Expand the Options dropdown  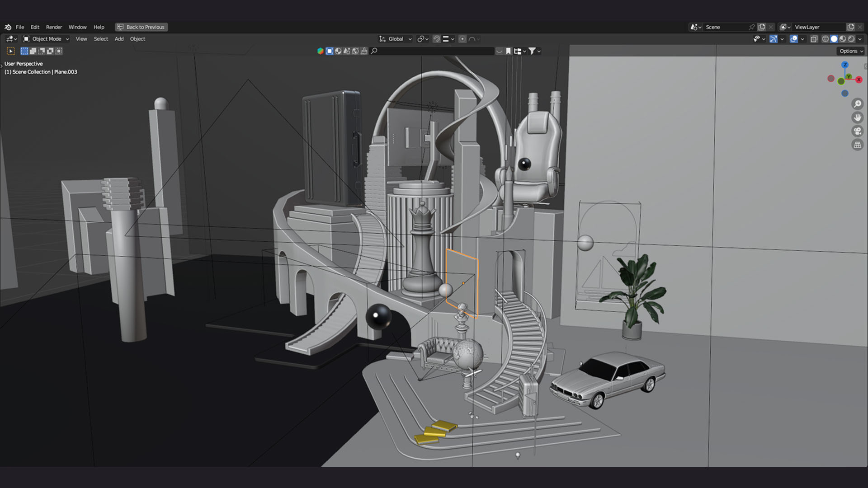[851, 51]
